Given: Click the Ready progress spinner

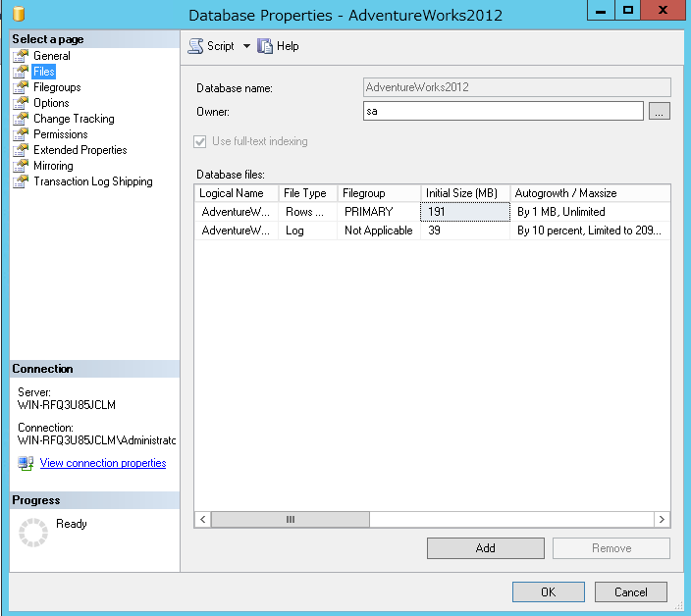Looking at the screenshot, I should tap(33, 533).
